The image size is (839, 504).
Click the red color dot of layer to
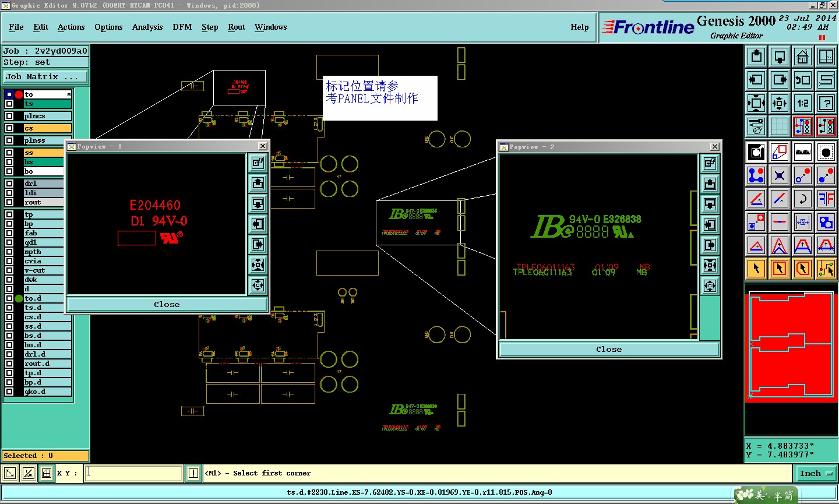[x=19, y=94]
